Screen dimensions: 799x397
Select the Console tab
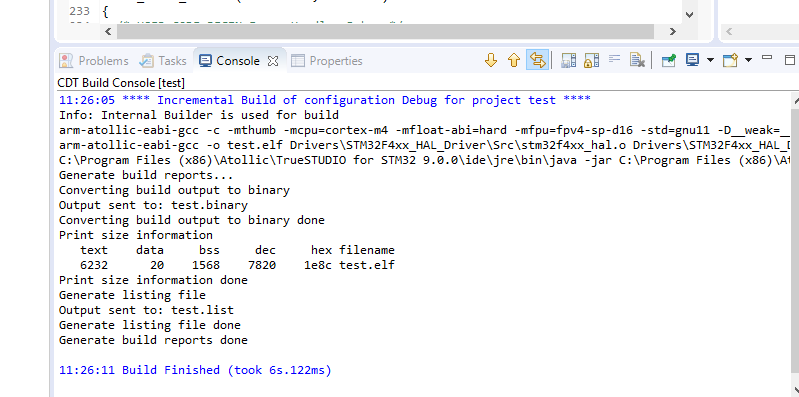tap(229, 61)
